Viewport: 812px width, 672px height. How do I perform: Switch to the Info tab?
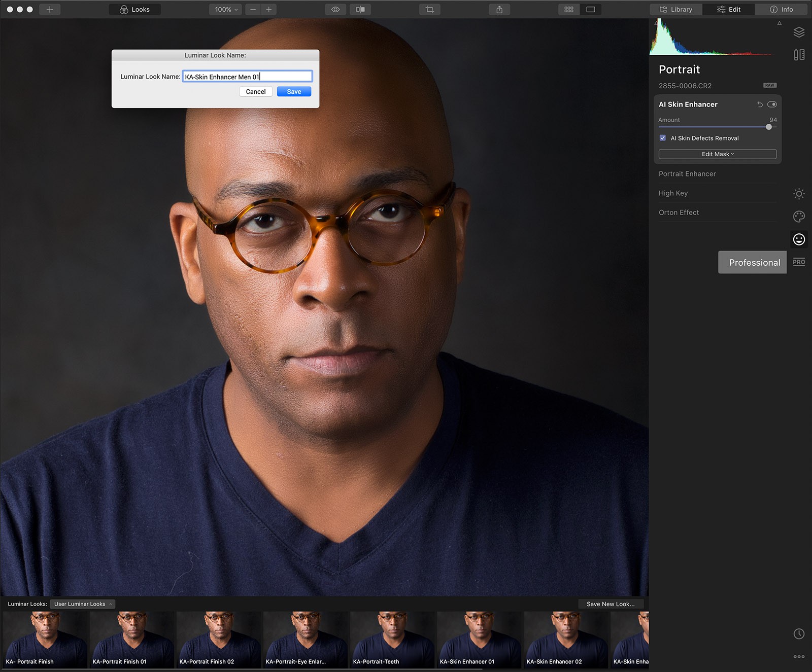[x=781, y=10]
